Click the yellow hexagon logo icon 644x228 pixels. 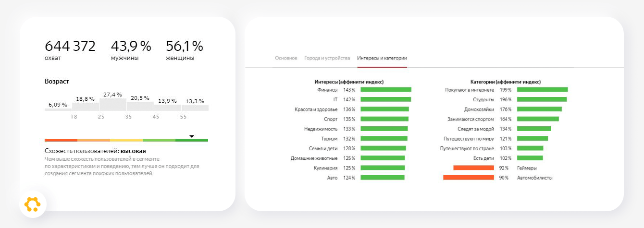33,204
